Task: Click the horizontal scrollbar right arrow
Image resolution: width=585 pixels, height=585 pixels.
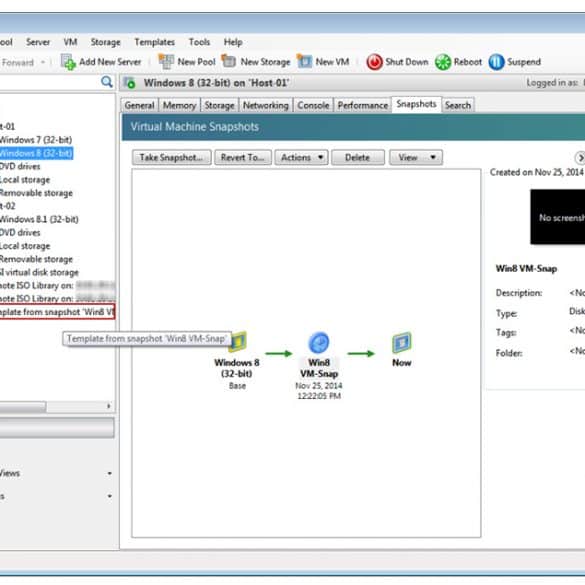Action: [x=109, y=406]
